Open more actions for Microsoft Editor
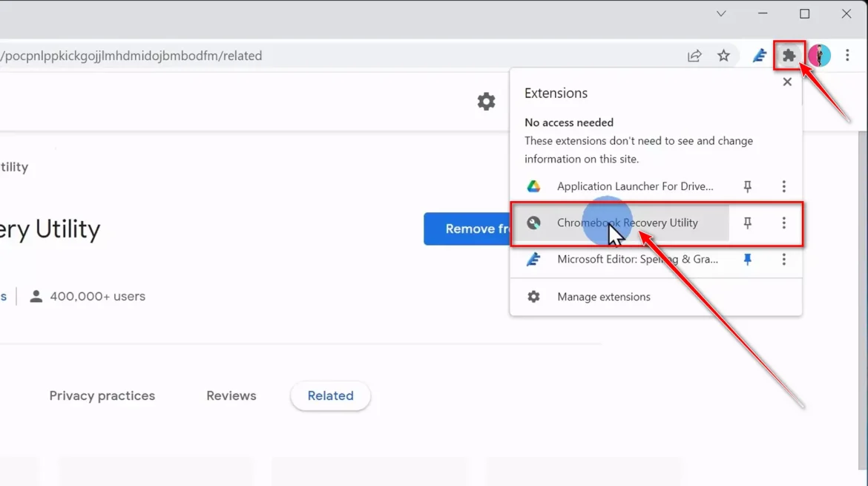Viewport: 868px width, 486px height. pos(784,259)
